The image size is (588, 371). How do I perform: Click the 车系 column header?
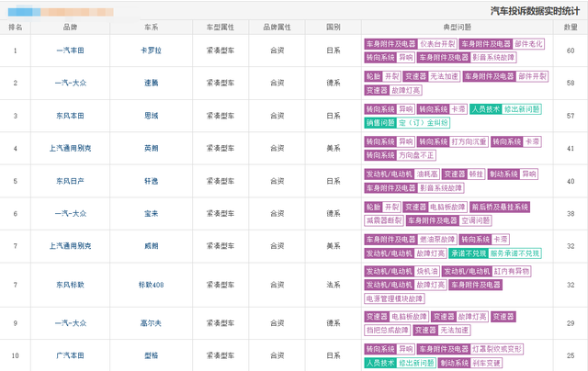point(151,28)
